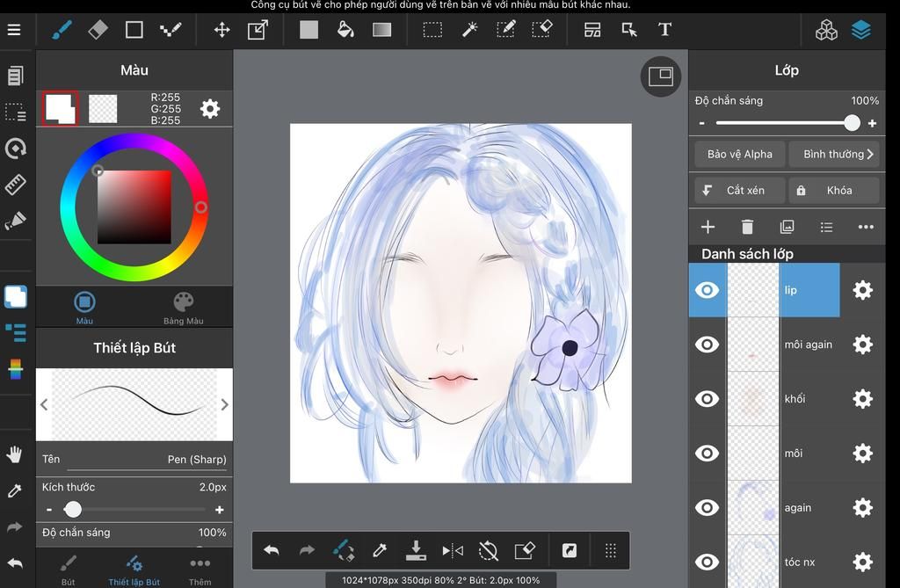This screenshot has height=588, width=900.
Task: Toggle visibility of the khối layer
Action: [708, 398]
